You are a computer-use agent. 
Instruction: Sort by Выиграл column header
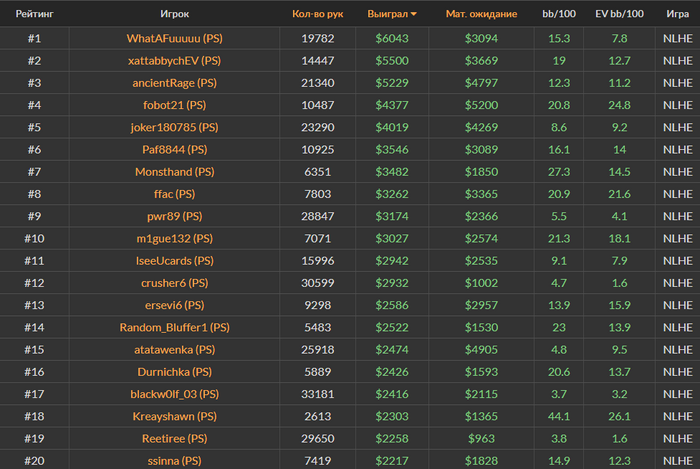(388, 14)
